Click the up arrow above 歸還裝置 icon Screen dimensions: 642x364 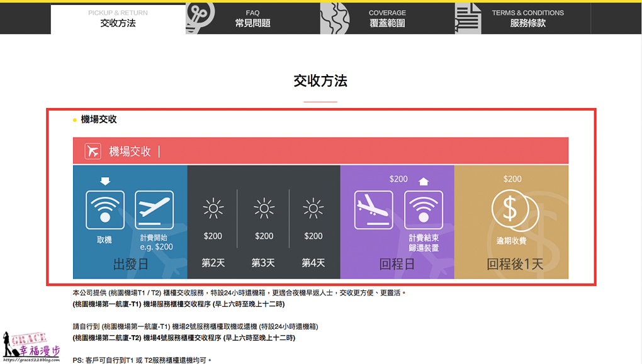click(424, 181)
